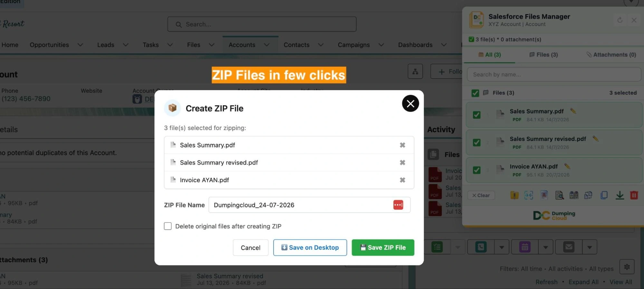Clear the selection in Files Manager

pos(481,195)
